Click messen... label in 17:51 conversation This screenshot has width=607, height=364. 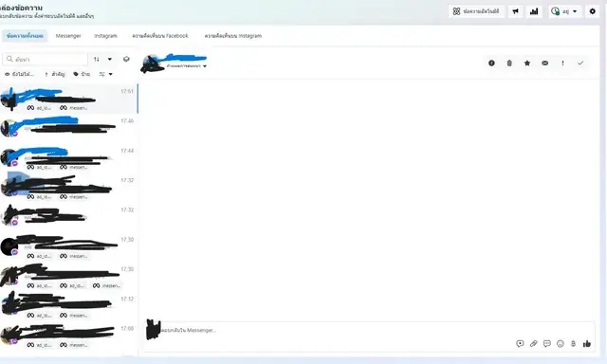click(x=74, y=108)
